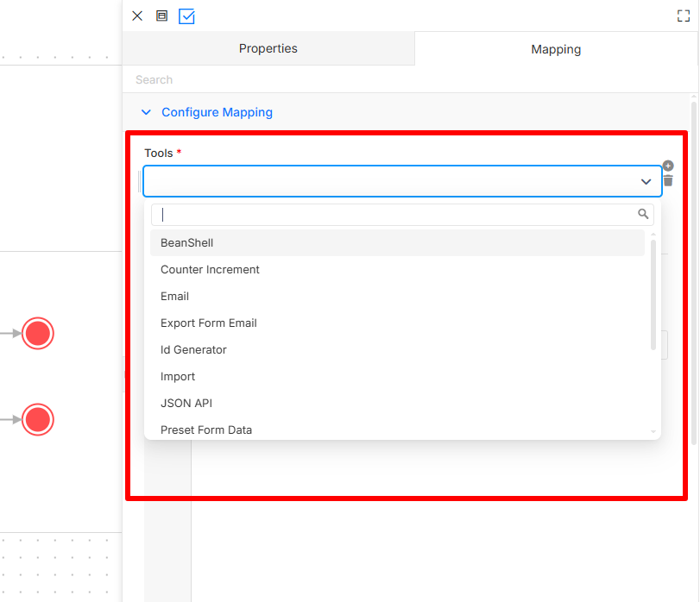This screenshot has height=602, width=700.
Task: Click the magnifier icon in dropdown search
Action: coord(643,214)
